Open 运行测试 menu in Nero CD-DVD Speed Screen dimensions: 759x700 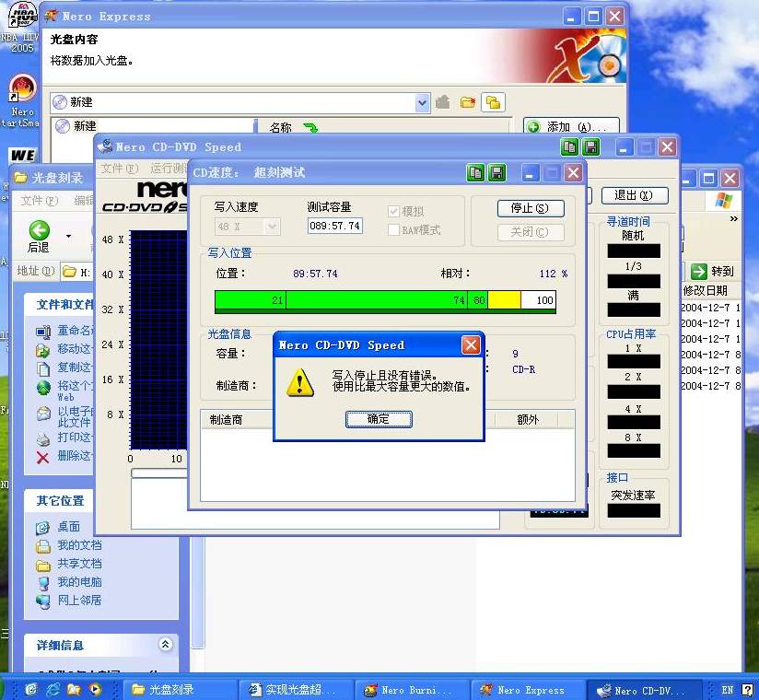[169, 169]
